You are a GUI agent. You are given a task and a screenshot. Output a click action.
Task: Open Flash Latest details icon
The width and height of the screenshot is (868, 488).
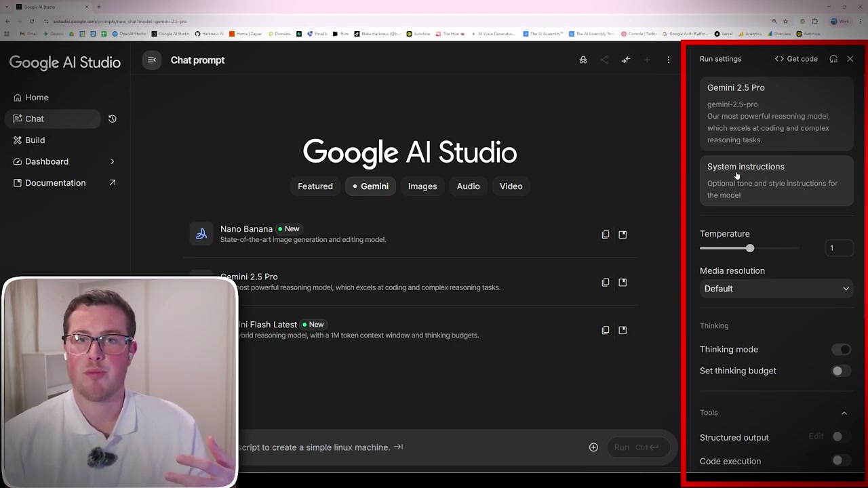pyautogui.click(x=623, y=330)
